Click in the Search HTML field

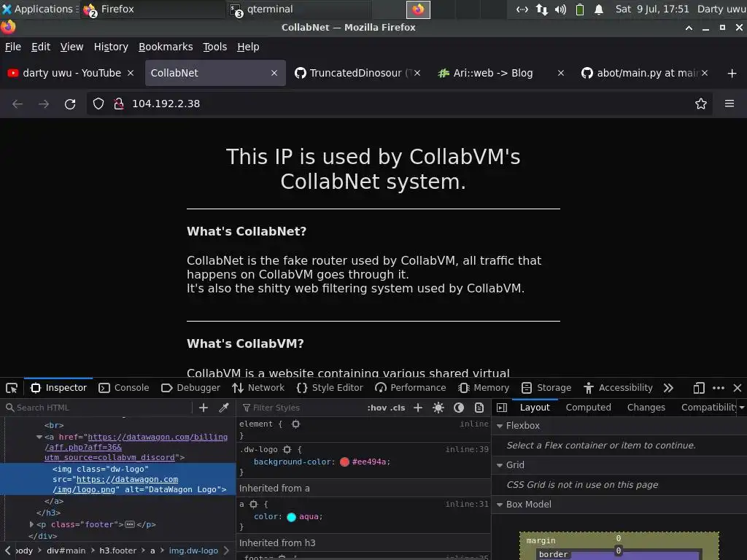[98, 408]
